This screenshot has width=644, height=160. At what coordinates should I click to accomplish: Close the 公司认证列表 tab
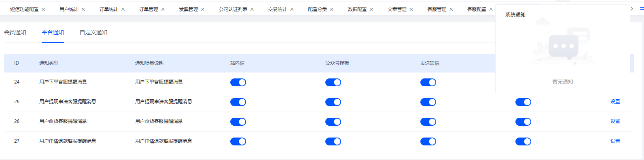[x=252, y=9]
